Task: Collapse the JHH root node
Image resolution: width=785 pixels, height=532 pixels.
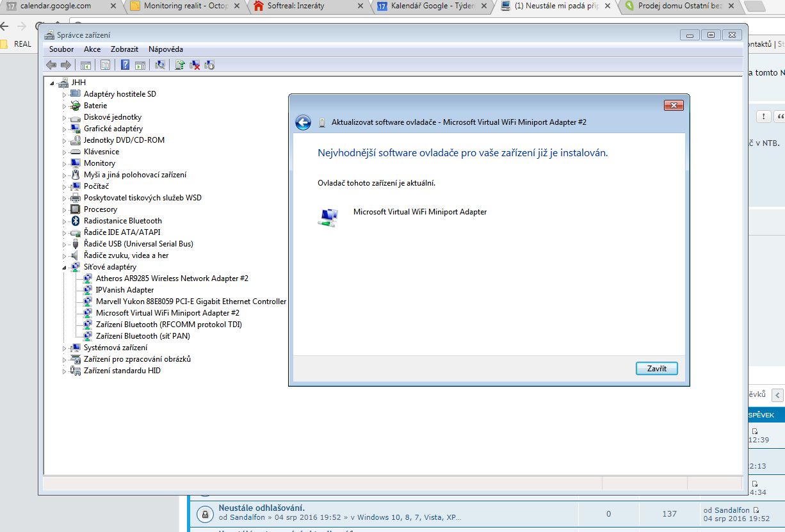Action: [x=52, y=83]
